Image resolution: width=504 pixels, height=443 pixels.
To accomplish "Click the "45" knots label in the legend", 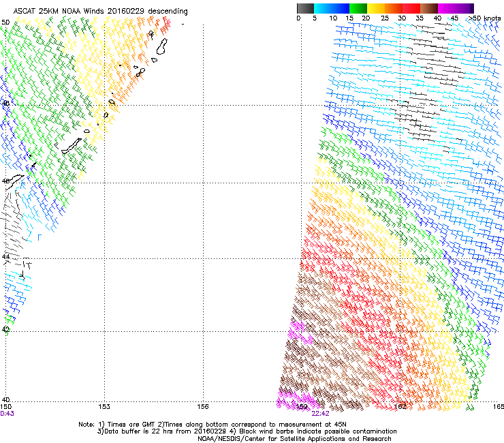I will 454,18.
